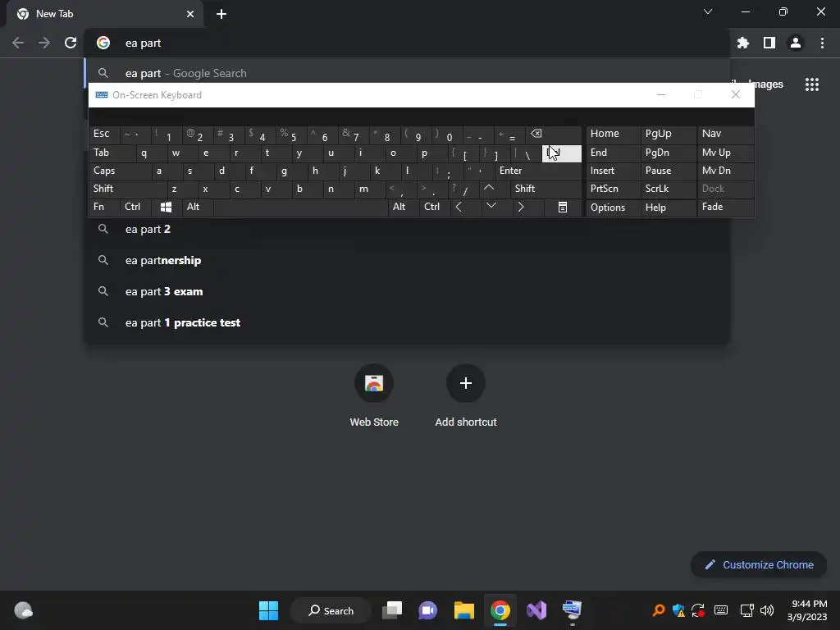Open the Chrome profile avatar
This screenshot has height=630, width=840.
click(x=796, y=43)
